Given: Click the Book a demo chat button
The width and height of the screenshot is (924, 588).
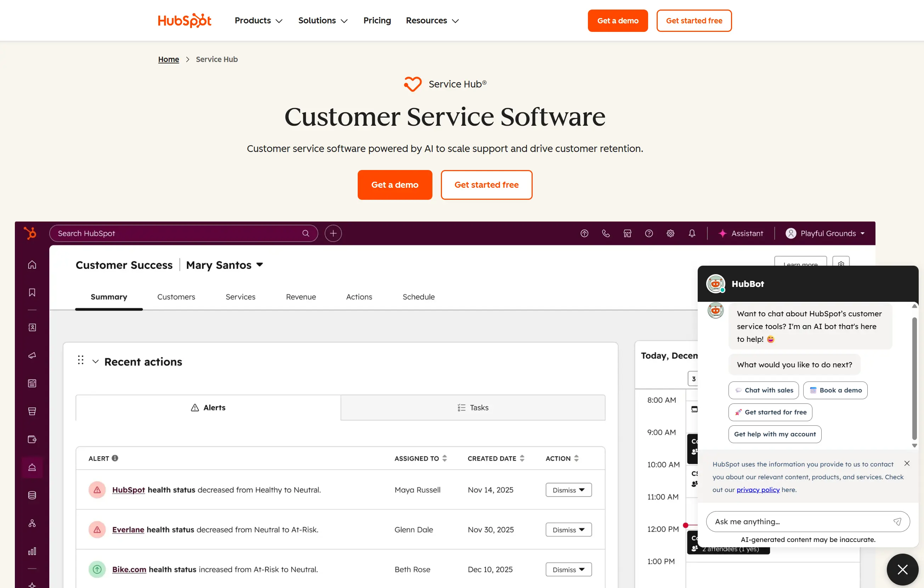Looking at the screenshot, I should coord(835,390).
